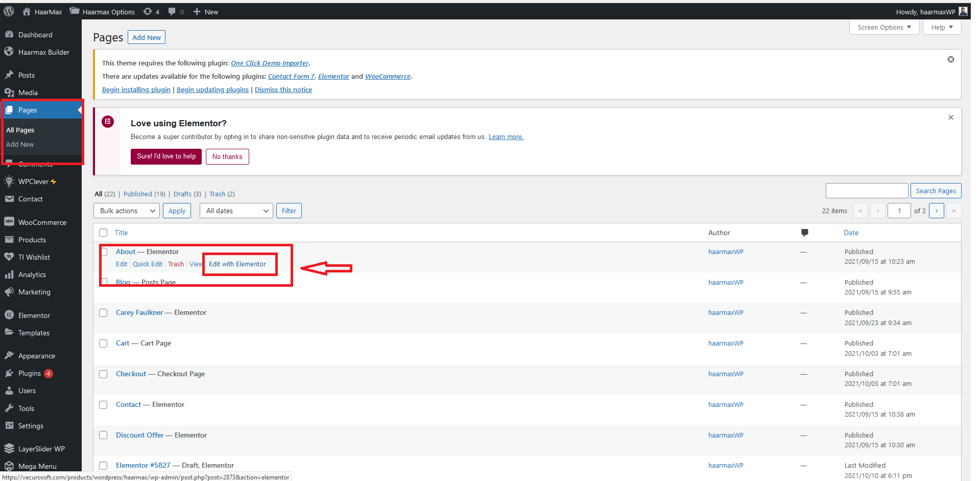The height and width of the screenshot is (481, 980).
Task: Open Products in sidebar
Action: [x=32, y=240]
